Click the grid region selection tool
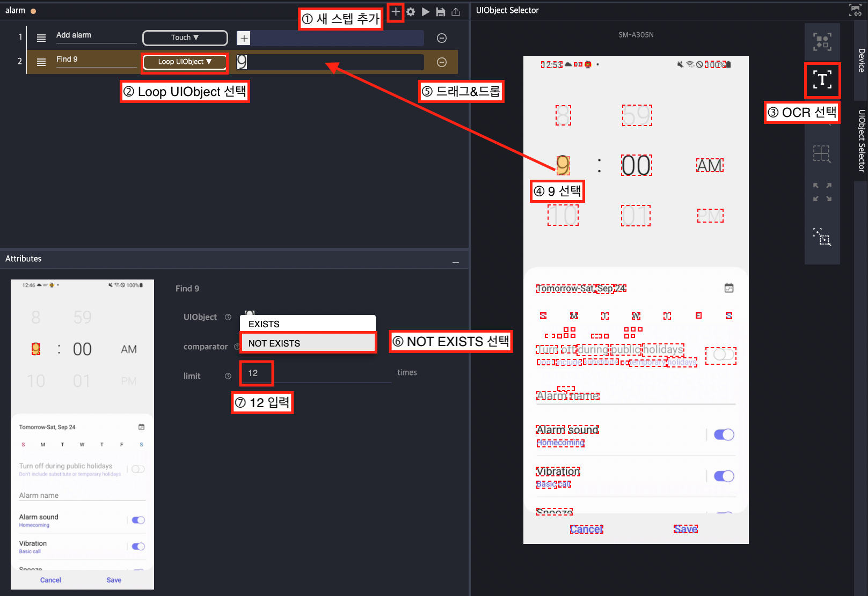The height and width of the screenshot is (596, 868). click(x=821, y=154)
